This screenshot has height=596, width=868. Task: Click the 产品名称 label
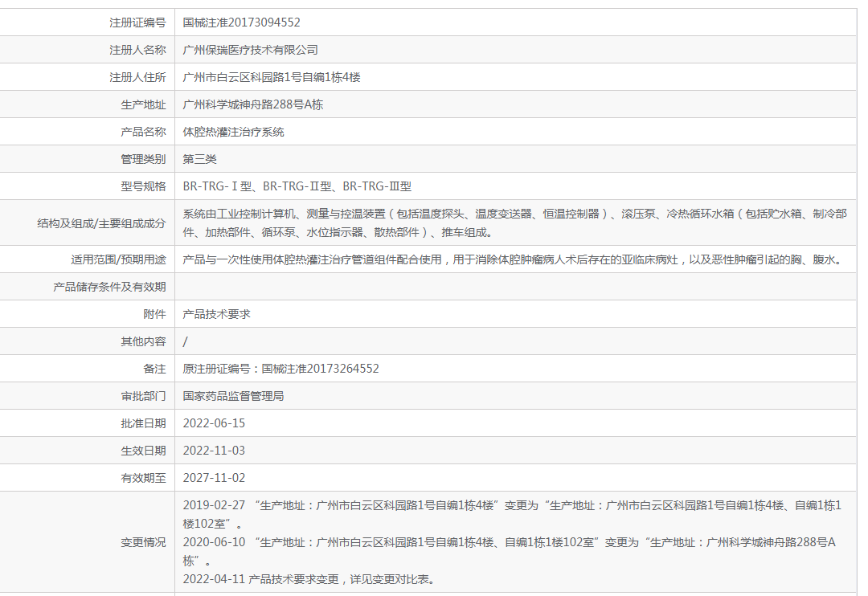tap(143, 132)
